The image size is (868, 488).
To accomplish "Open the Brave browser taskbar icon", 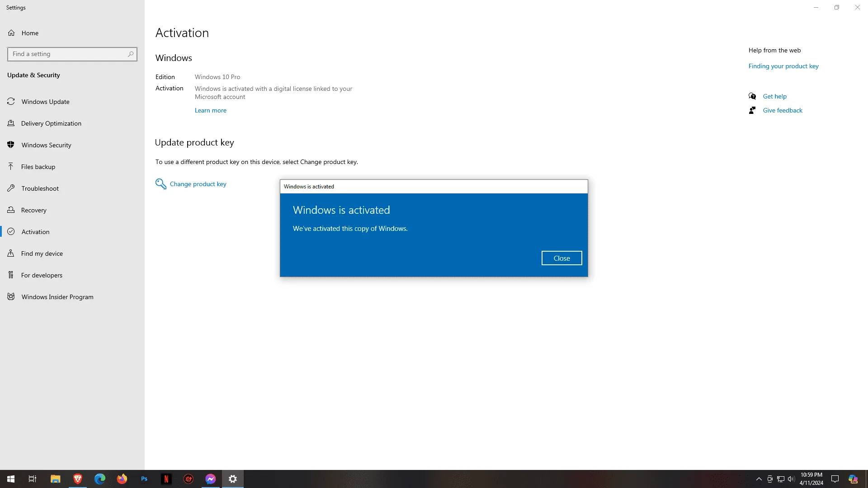I will pos(77,479).
